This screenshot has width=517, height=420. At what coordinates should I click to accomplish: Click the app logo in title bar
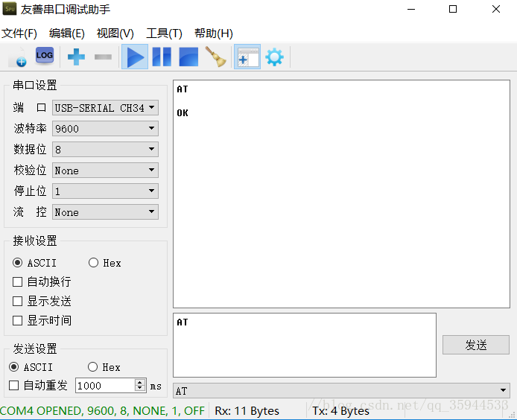click(10, 9)
